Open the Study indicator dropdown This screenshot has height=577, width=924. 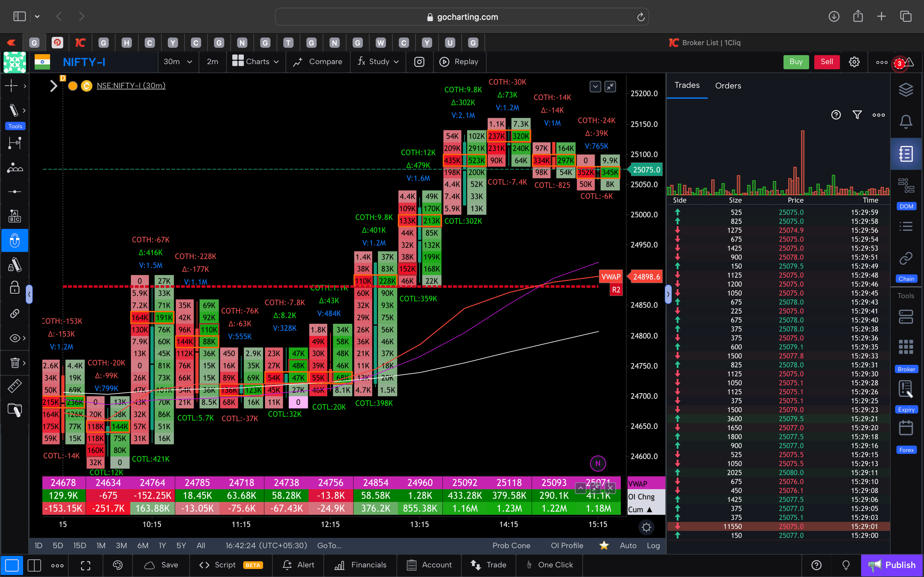(378, 62)
